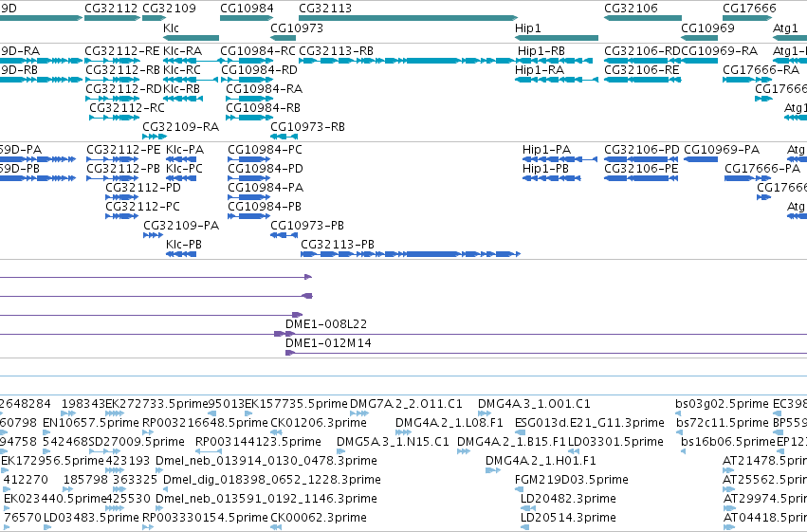Click EST DMG4A.2_1.H01.F1
The height and width of the screenshot is (532, 807).
(541, 461)
